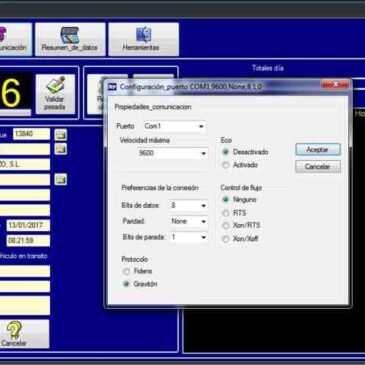Open the Puerto Com1 dropdown
Viewport: 365px width, 365px height.
(x=174, y=126)
